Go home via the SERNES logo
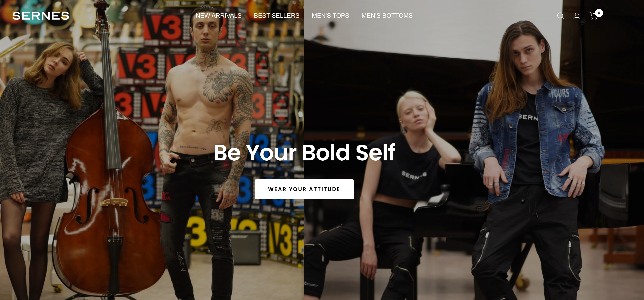644x300 pixels. (x=41, y=16)
